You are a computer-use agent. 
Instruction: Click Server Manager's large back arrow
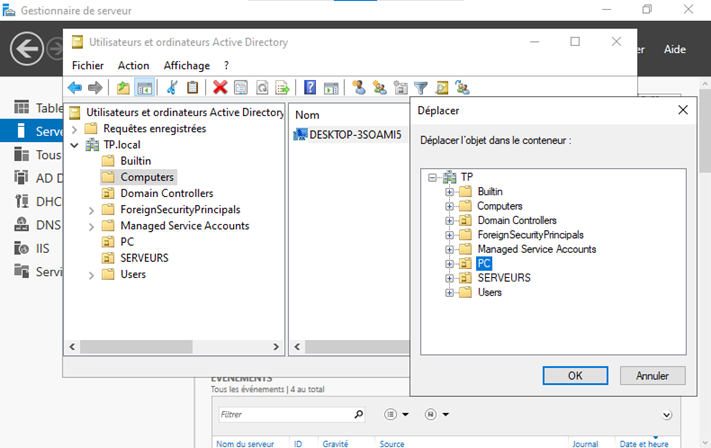pos(27,49)
